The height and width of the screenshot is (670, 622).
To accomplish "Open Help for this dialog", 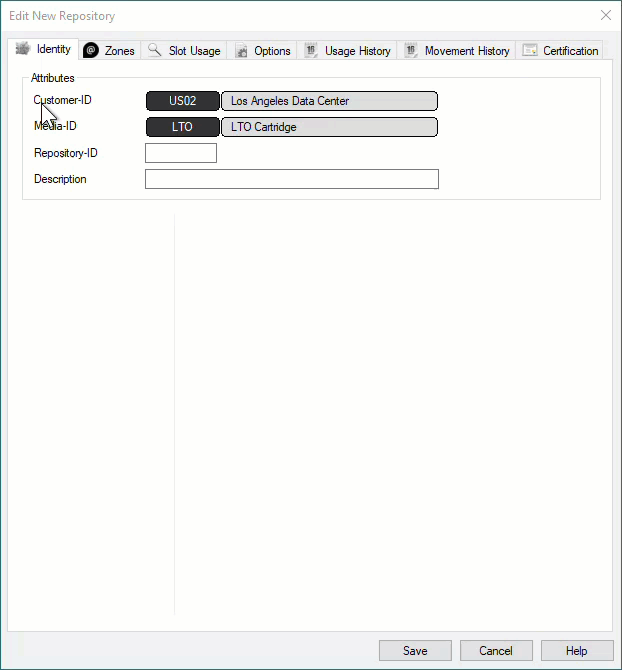I will 577,650.
